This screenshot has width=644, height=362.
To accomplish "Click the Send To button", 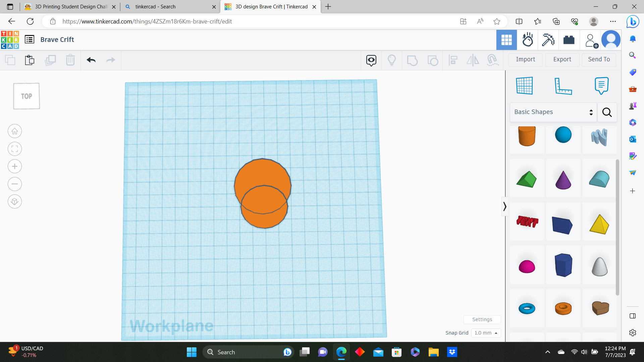I will click(599, 59).
